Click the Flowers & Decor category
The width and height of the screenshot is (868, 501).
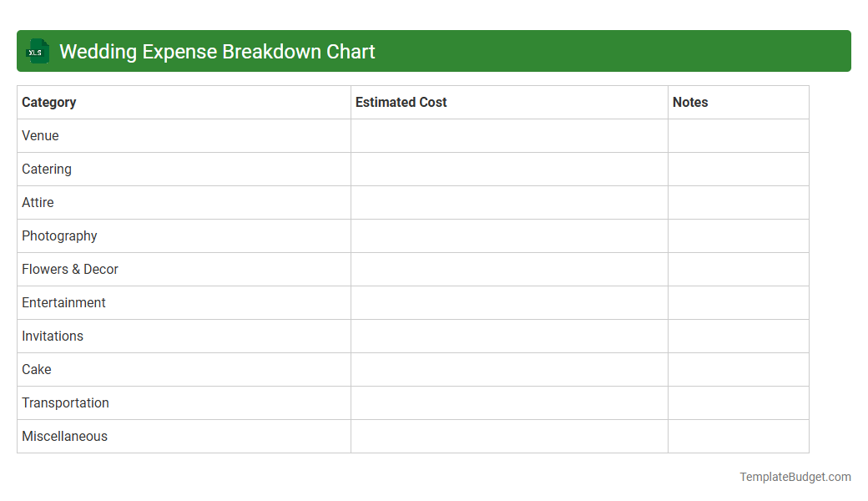click(69, 269)
